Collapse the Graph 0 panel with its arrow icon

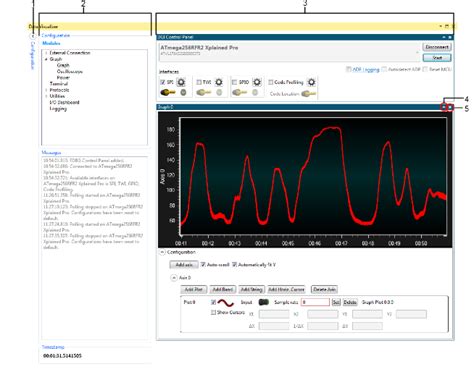pyautogui.click(x=444, y=107)
